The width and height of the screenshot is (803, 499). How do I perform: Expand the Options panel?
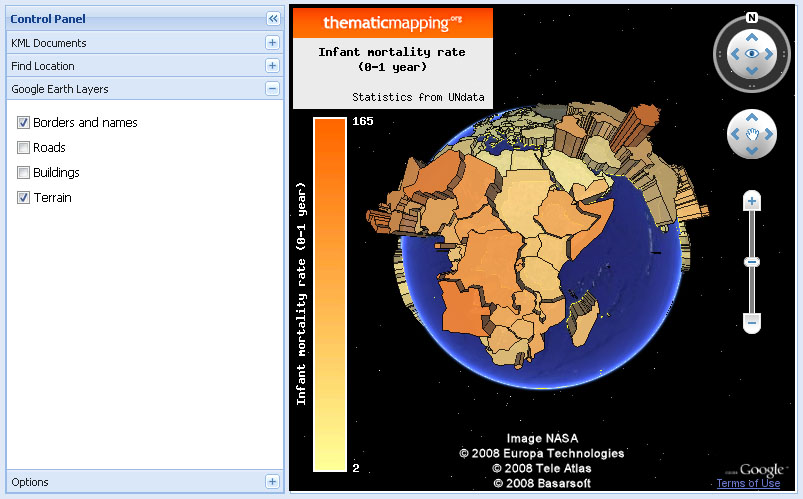pyautogui.click(x=272, y=482)
